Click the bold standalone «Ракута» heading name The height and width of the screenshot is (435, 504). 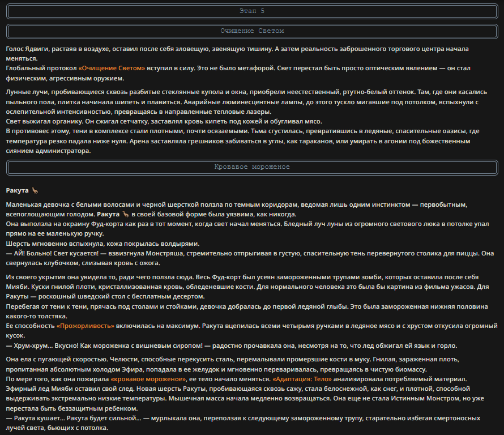coord(18,191)
